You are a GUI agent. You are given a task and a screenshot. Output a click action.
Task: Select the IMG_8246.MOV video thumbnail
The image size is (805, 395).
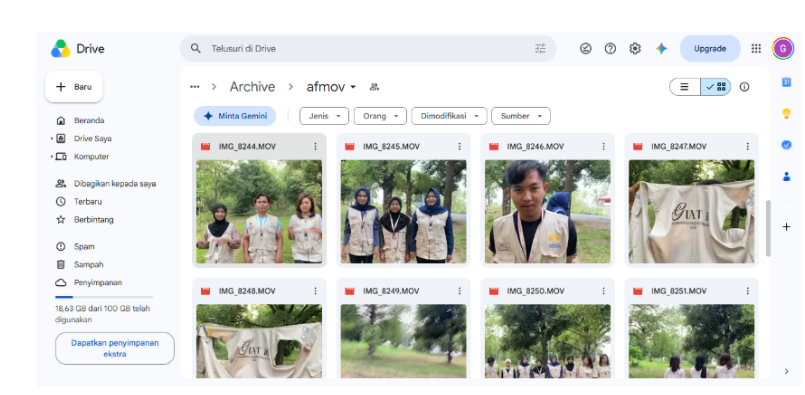548,212
